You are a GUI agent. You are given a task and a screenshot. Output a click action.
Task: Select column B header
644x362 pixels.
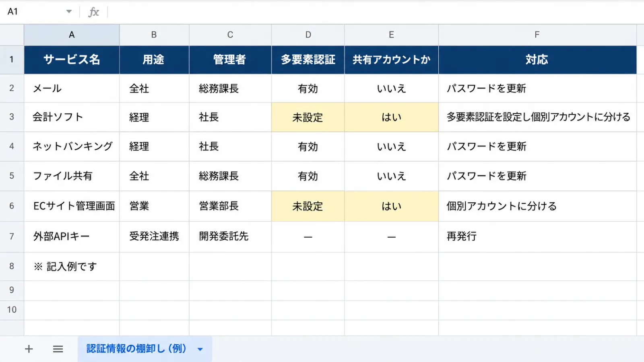point(154,35)
